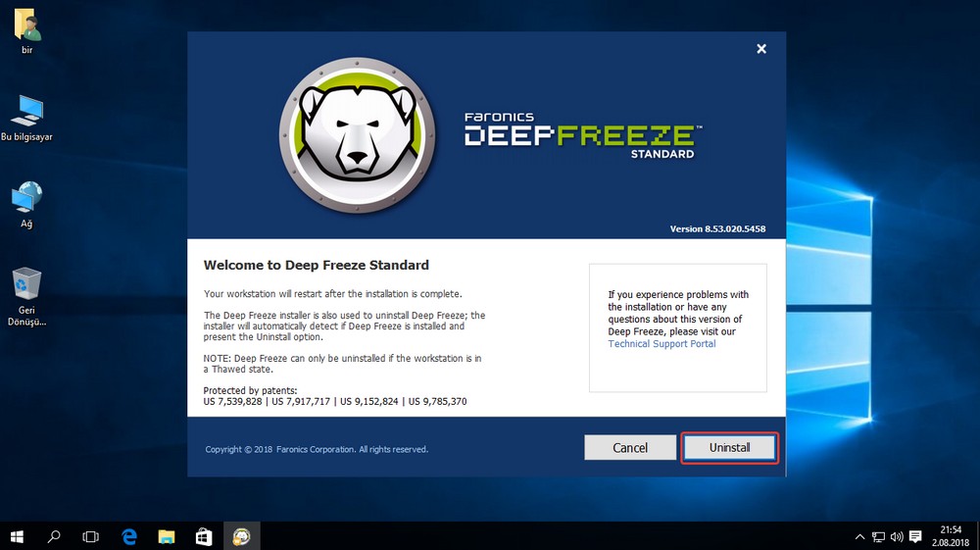Image resolution: width=980 pixels, height=550 pixels.
Task: Open the Technical Support Portal link
Action: 661,344
